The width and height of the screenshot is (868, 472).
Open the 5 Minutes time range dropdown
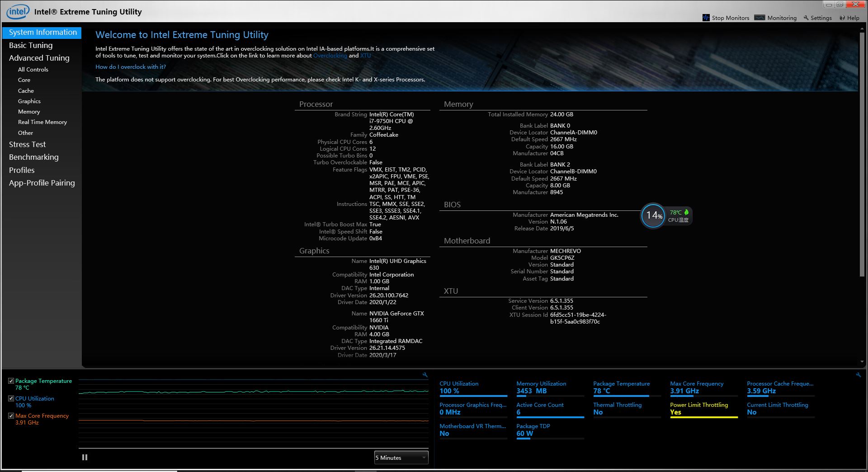pyautogui.click(x=401, y=458)
